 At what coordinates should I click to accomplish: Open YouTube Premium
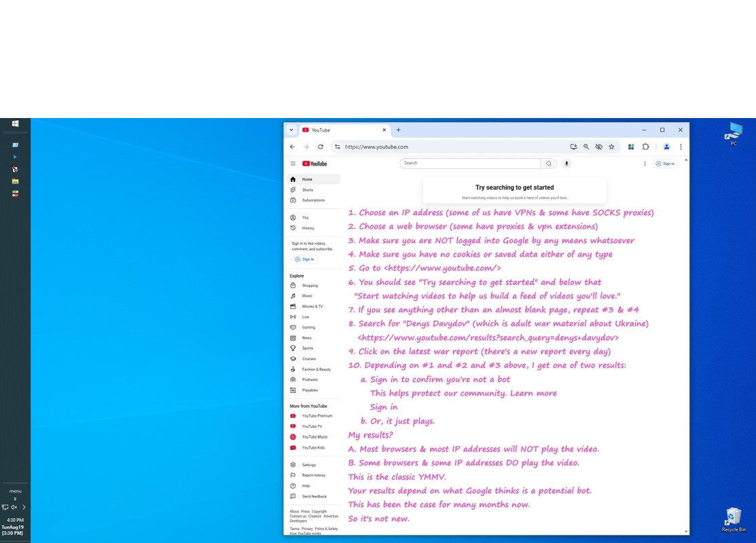coord(313,416)
